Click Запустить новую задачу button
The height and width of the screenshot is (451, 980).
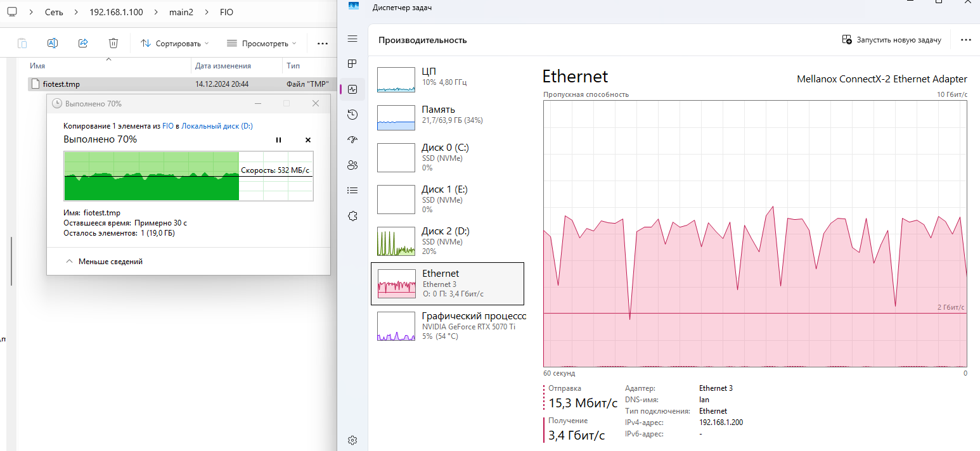[892, 39]
